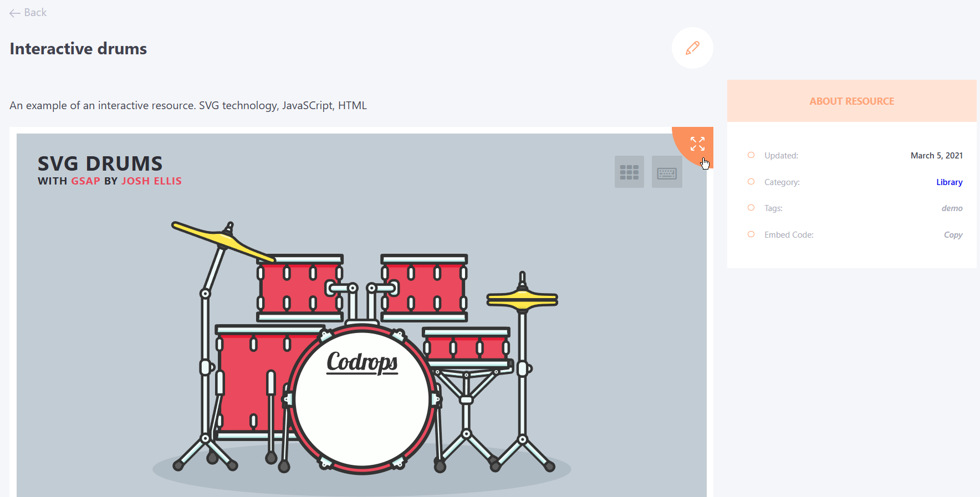Toggle the keyboard shortcuts button
The width and height of the screenshot is (980, 497).
667,172
